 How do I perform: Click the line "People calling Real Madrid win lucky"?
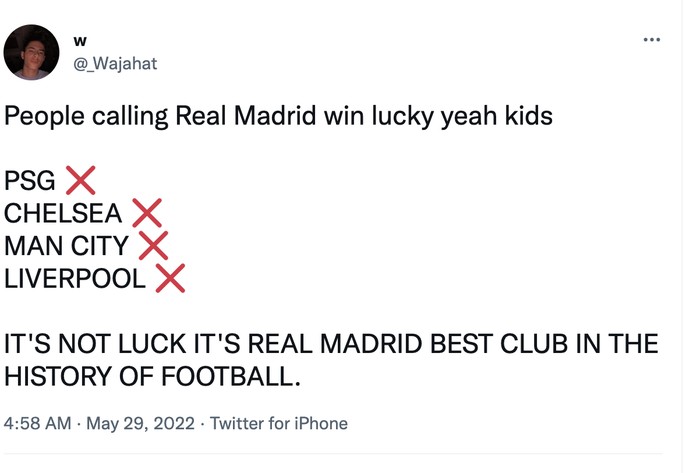(220, 117)
